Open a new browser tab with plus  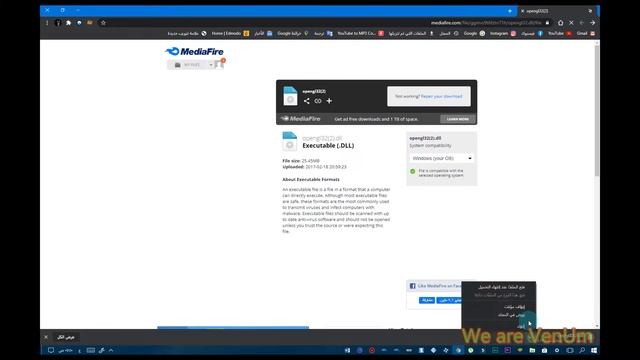pos(510,11)
